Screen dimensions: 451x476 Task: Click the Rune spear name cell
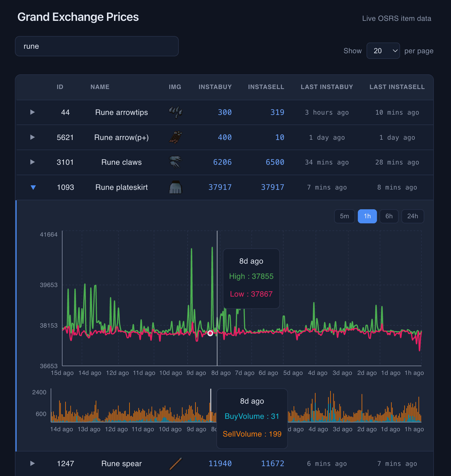[122, 464]
